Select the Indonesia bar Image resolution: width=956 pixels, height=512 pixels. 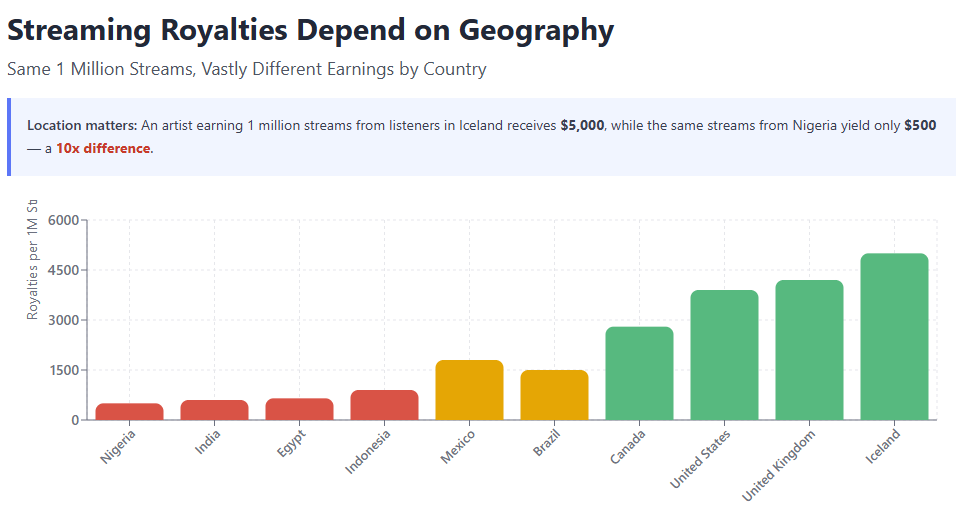tap(384, 405)
